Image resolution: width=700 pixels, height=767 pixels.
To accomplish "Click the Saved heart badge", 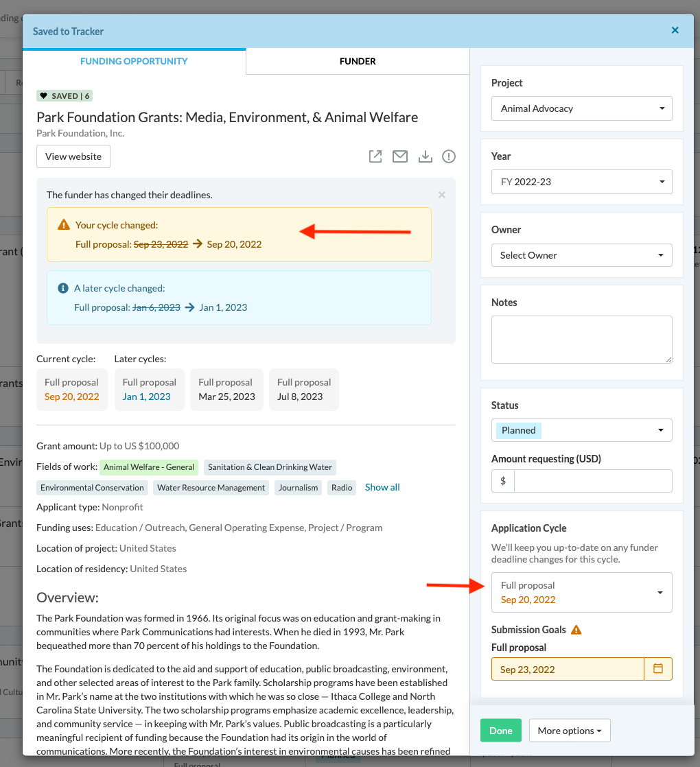I will (x=65, y=96).
